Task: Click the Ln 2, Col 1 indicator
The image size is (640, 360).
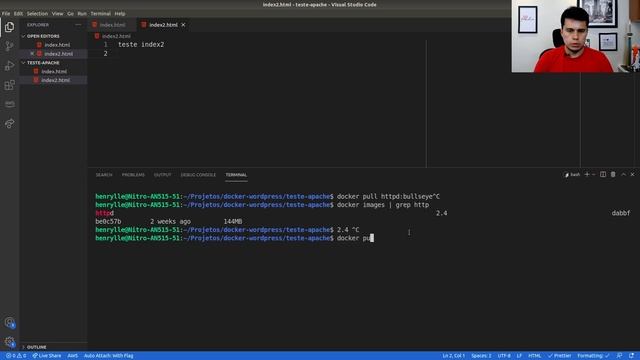Action: tap(453, 356)
